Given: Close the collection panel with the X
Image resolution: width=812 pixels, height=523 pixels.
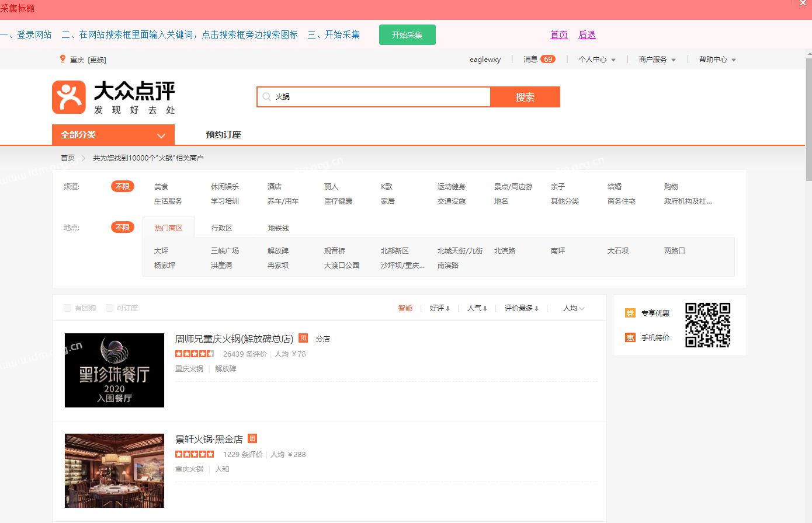Looking at the screenshot, I should coord(803,4).
